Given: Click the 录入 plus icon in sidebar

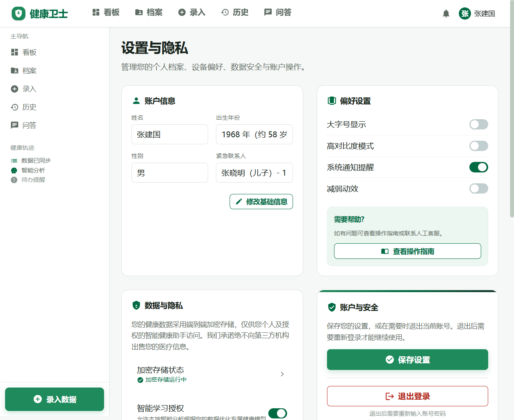Looking at the screenshot, I should click(x=14, y=89).
